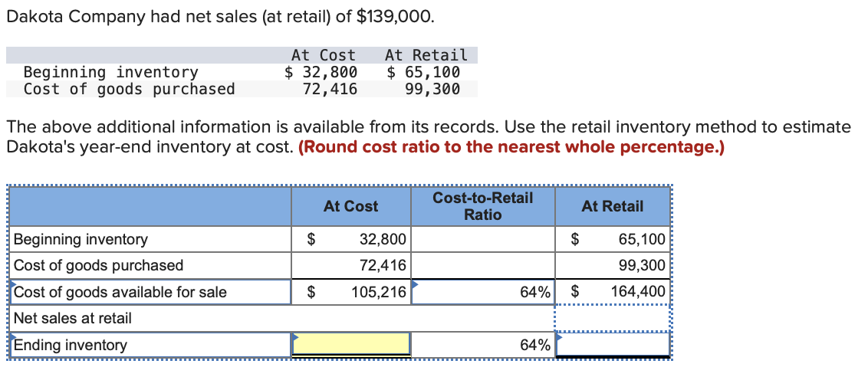Click the 99,300 cell in the answer table
The height and width of the screenshot is (377, 868).
tap(613, 265)
